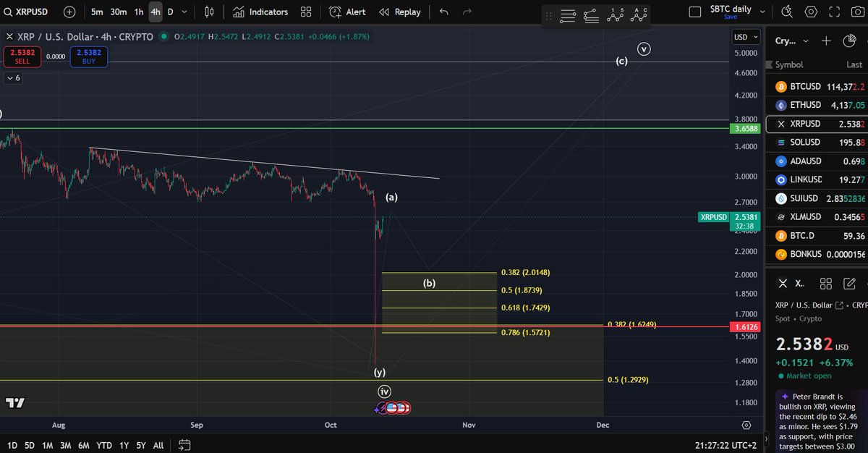Select LINKUSD in the watchlist
The height and width of the screenshot is (453, 868).
[x=818, y=179]
